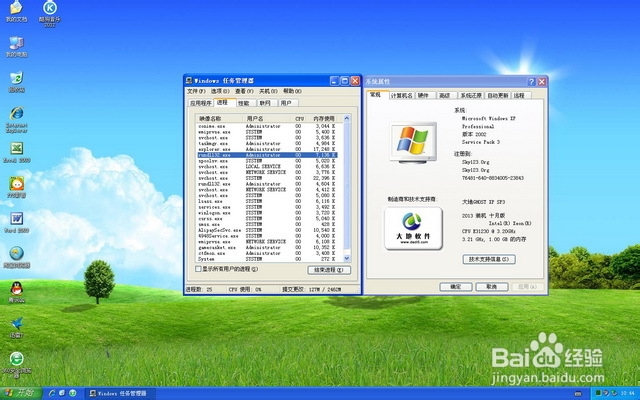
Task: Toggle the show all users' processes checkbox
Action: pos(198,269)
